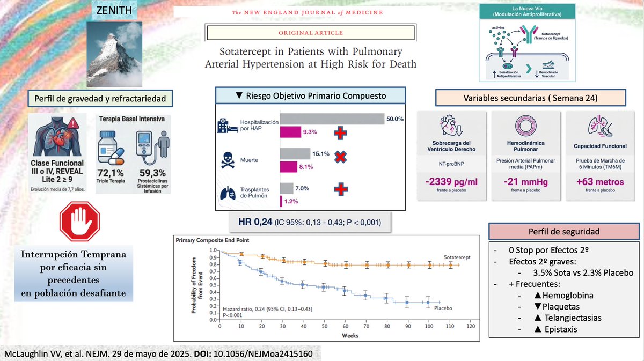This screenshot has height=361, width=644.
Task: Click the ZENITH title label
Action: coord(114,11)
